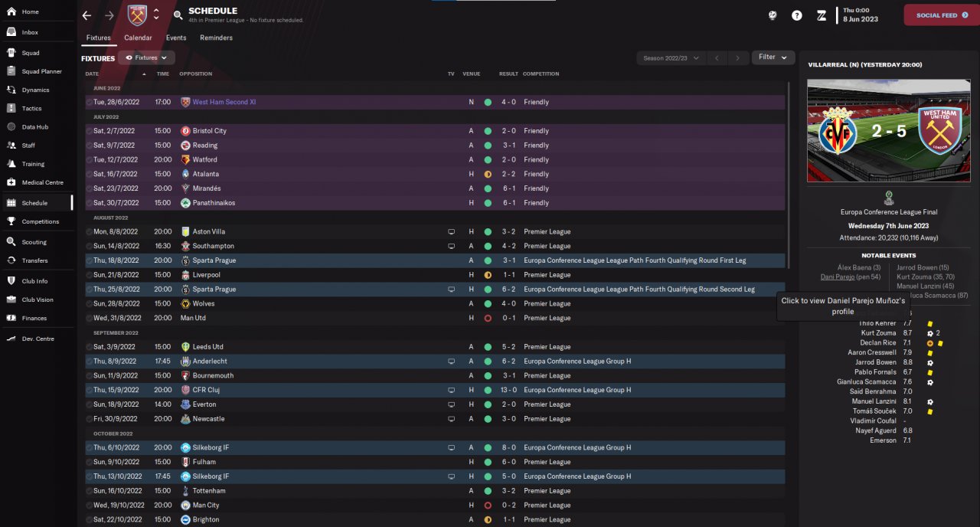Toggle check circle on Watford fixture
The height and width of the screenshot is (527, 980).
(x=89, y=159)
